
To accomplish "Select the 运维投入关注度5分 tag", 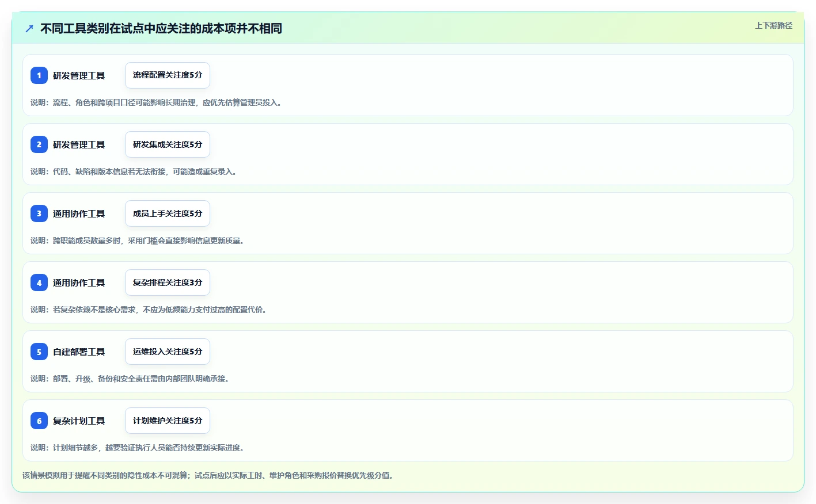I will pyautogui.click(x=168, y=352).
